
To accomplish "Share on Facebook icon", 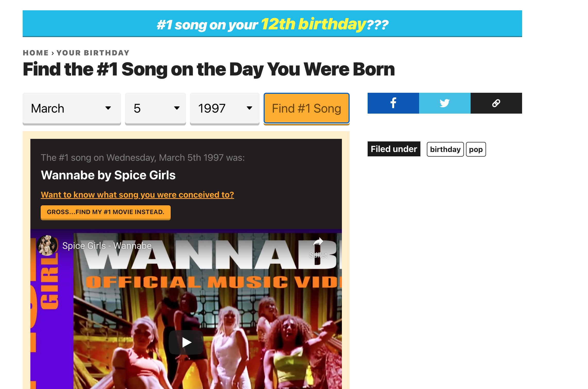I will 393,103.
